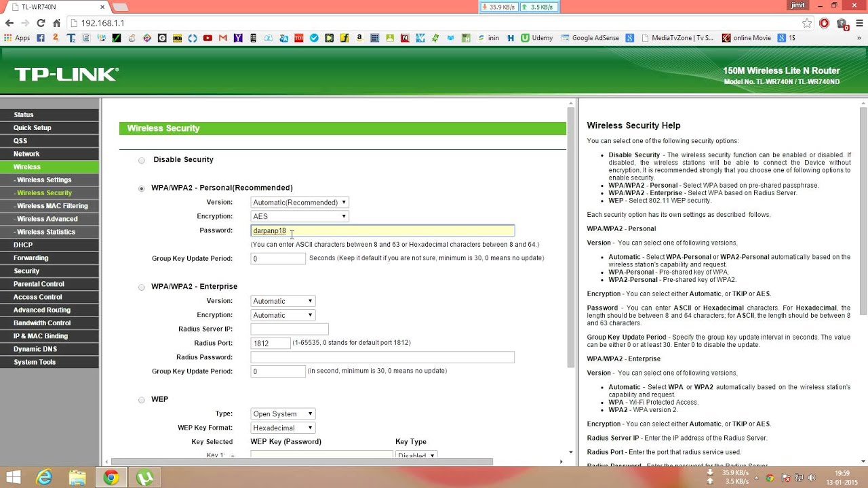
Task: Open the TOI bookmark icon
Action: tap(298, 38)
